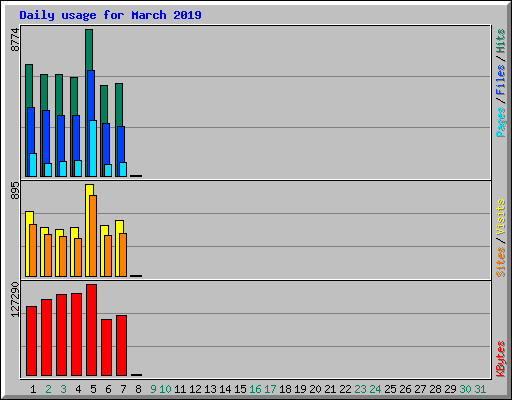Click the orange 'Sites' legend label
The height and width of the screenshot is (400, 512).
pyautogui.click(x=501, y=262)
